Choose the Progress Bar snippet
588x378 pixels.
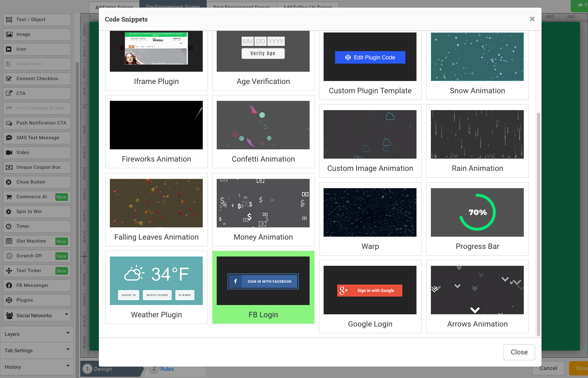tap(477, 219)
